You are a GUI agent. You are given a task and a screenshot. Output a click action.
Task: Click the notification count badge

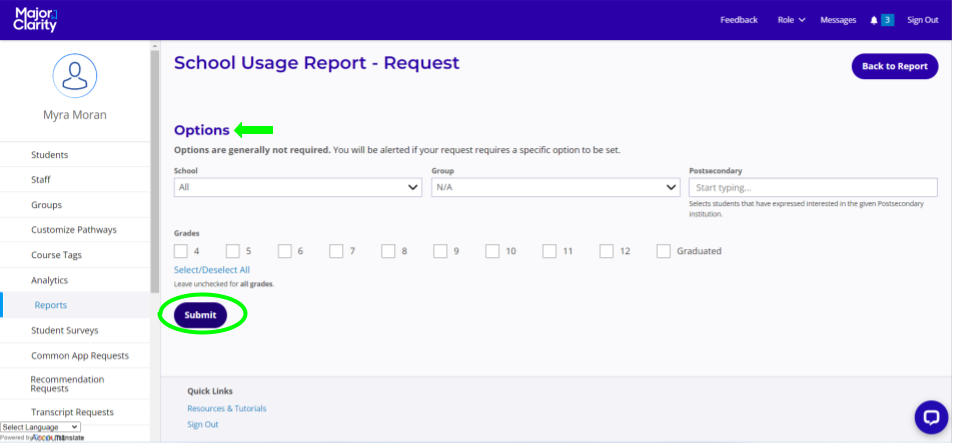(x=886, y=20)
